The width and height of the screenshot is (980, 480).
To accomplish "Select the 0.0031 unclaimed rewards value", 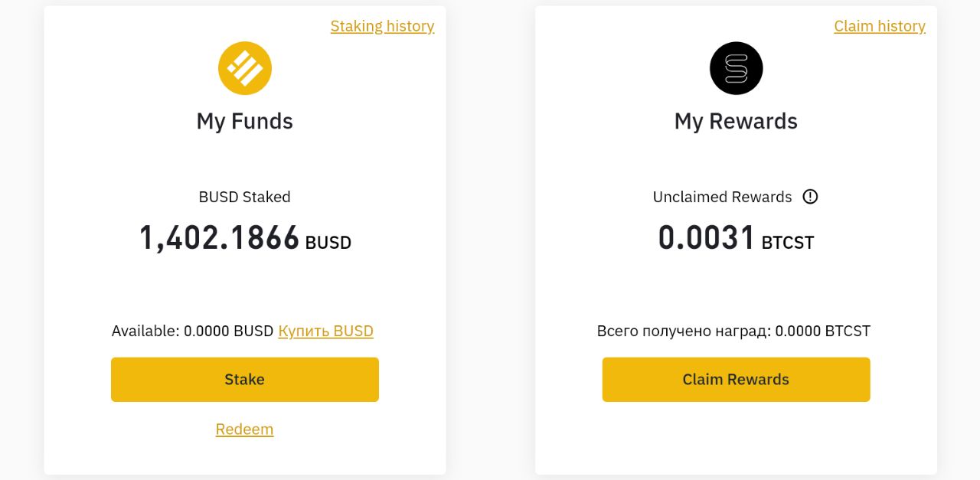I will coord(707,238).
